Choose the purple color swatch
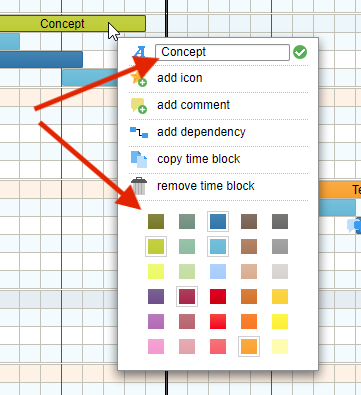361x395 pixels. [156, 296]
